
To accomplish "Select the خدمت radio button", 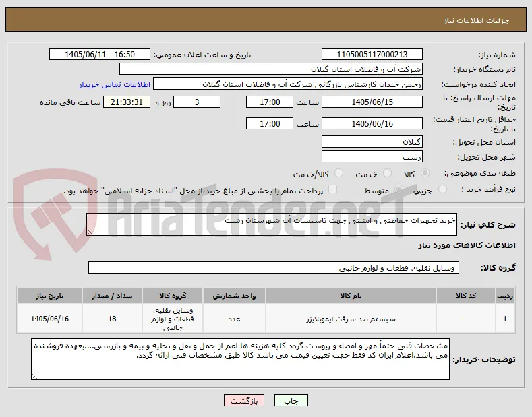I will point(387,173).
